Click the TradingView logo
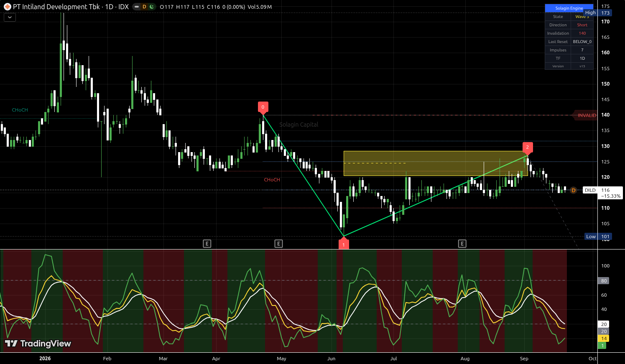The width and height of the screenshot is (625, 364). [38, 344]
